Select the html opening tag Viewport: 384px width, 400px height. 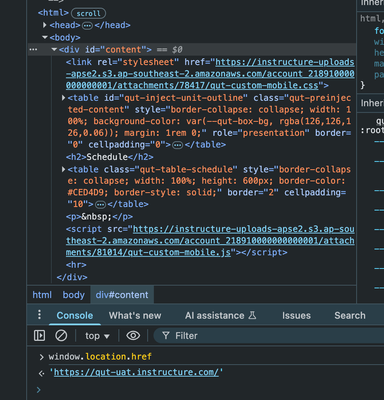[53, 13]
